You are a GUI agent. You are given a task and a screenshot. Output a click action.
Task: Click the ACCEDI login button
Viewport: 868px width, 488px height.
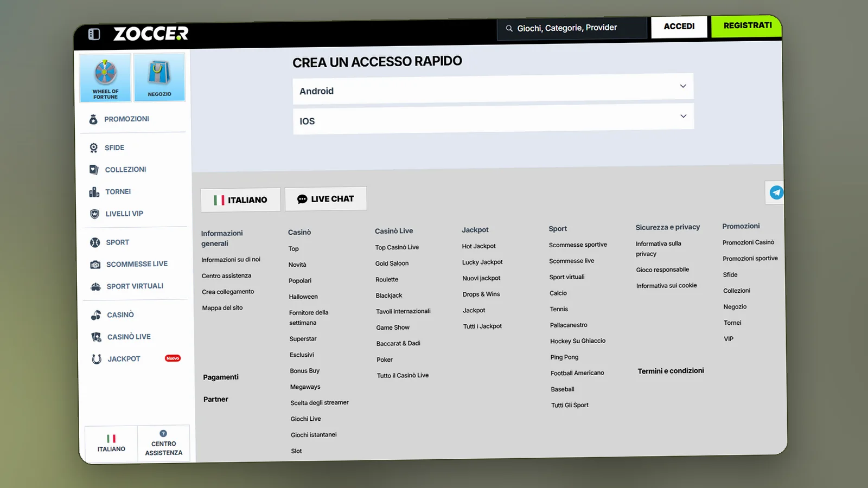pos(679,27)
